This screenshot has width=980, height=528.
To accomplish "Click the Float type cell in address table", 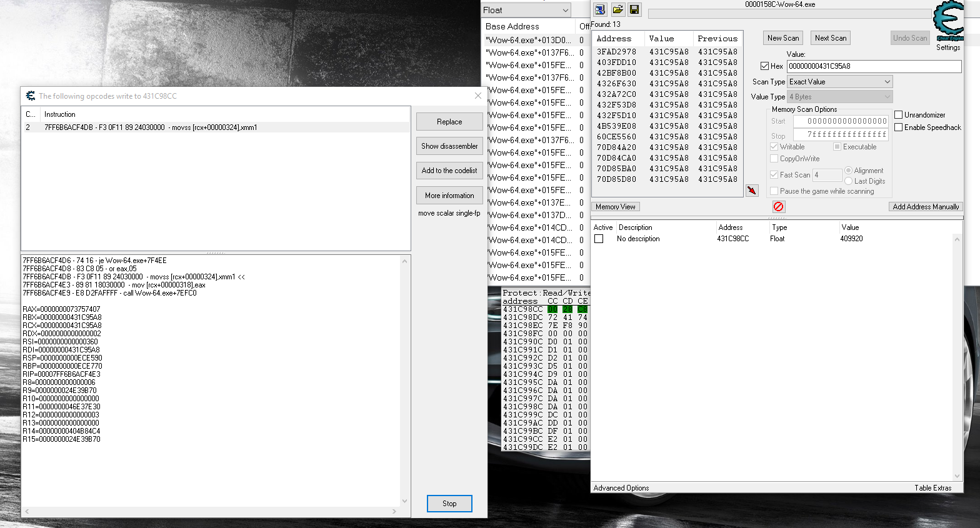I will (777, 239).
